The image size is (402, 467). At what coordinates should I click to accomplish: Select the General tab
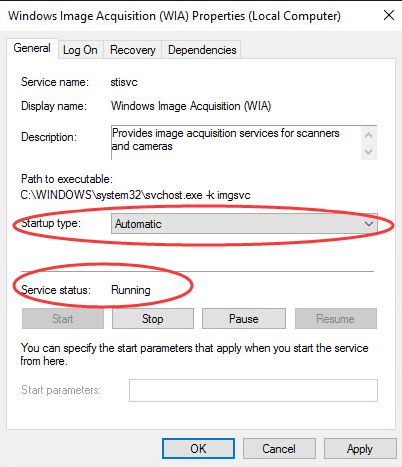32,48
